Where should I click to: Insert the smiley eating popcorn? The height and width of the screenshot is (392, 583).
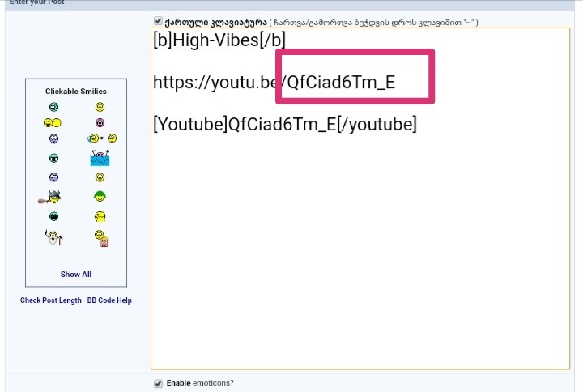tap(101, 238)
